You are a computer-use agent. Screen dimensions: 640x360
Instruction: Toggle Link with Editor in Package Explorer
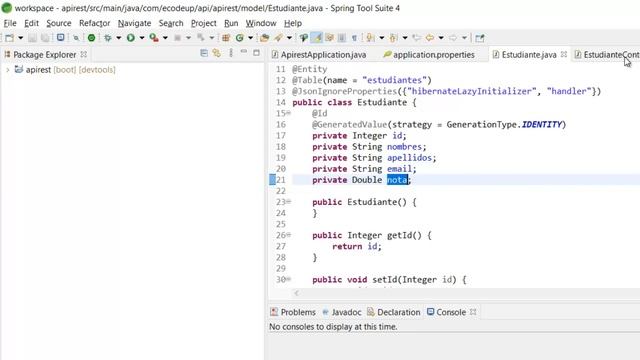tap(216, 53)
